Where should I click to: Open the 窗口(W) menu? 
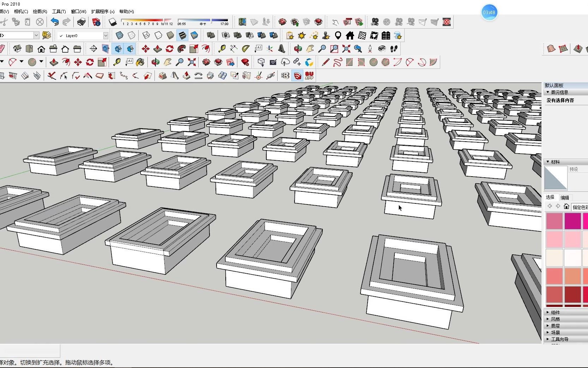point(78,11)
